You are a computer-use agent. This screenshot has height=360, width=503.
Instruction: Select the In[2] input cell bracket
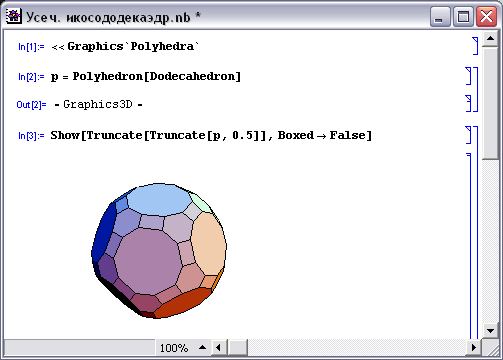pos(468,76)
